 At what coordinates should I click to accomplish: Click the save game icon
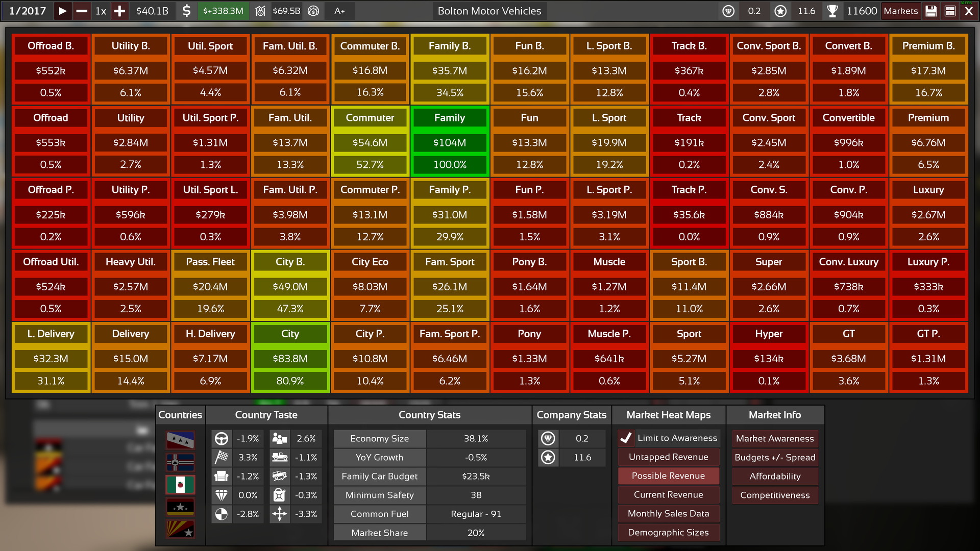point(932,11)
